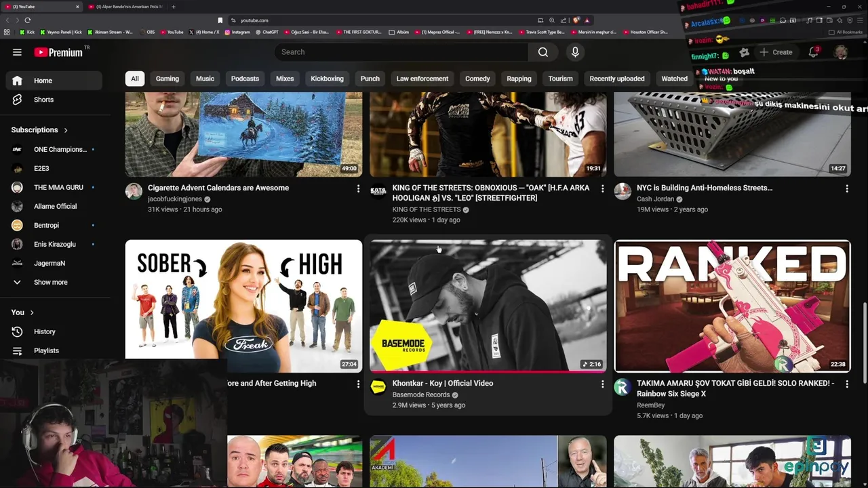868x488 pixels.
Task: Open the browser main menu button
Action: (861, 20)
